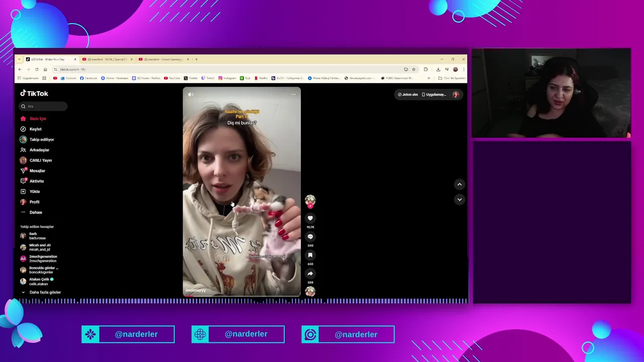This screenshot has width=644, height=362.
Task: Expand the Daha ası menu
Action: (x=31, y=212)
